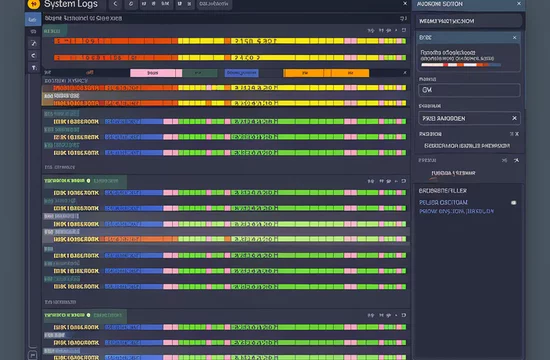The width and height of the screenshot is (550, 360).
Task: Collapse the first log group via its header square icon
Action: (x=404, y=31)
